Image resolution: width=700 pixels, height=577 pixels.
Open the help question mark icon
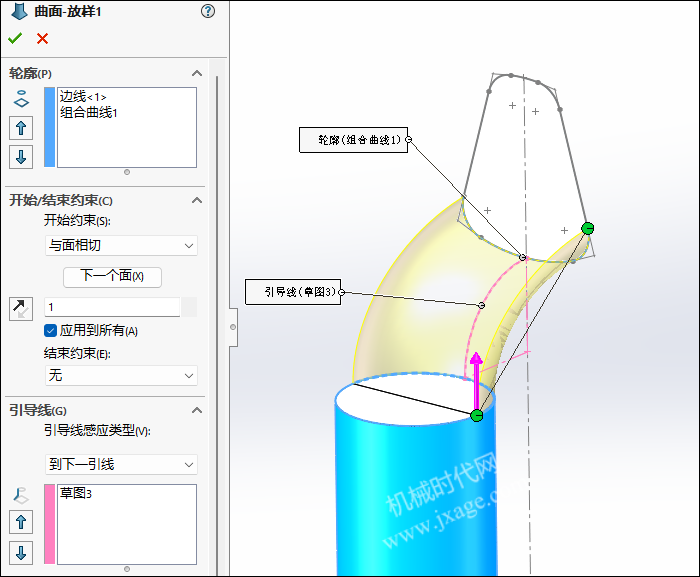point(207,12)
